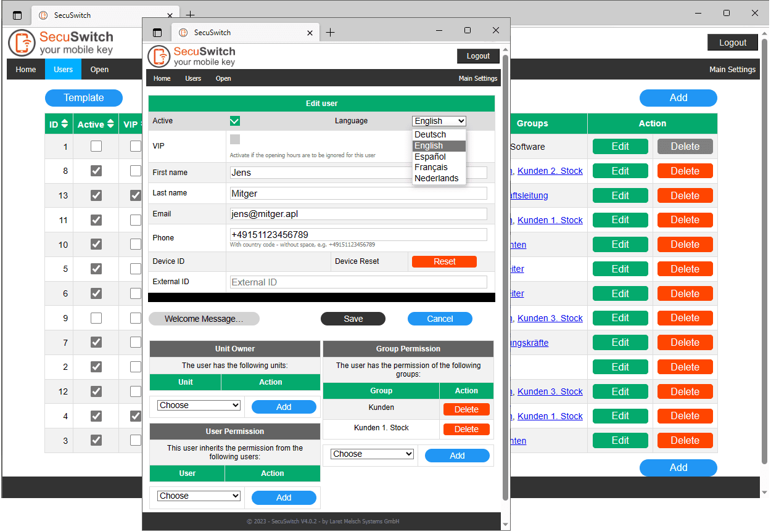Screen dimensions: 771x532
Task: Open Users in the front window navigation
Action: [x=193, y=78]
